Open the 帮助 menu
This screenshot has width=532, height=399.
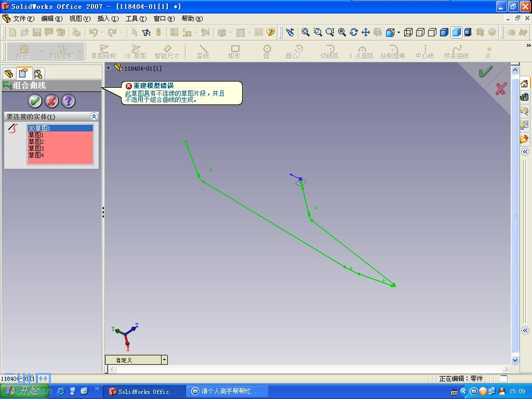click(192, 19)
